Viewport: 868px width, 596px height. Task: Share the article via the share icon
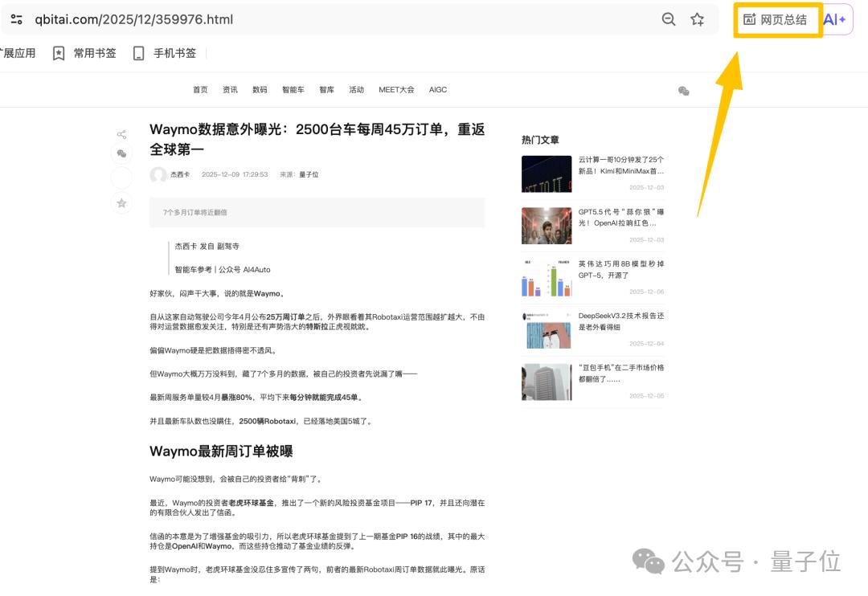point(121,134)
